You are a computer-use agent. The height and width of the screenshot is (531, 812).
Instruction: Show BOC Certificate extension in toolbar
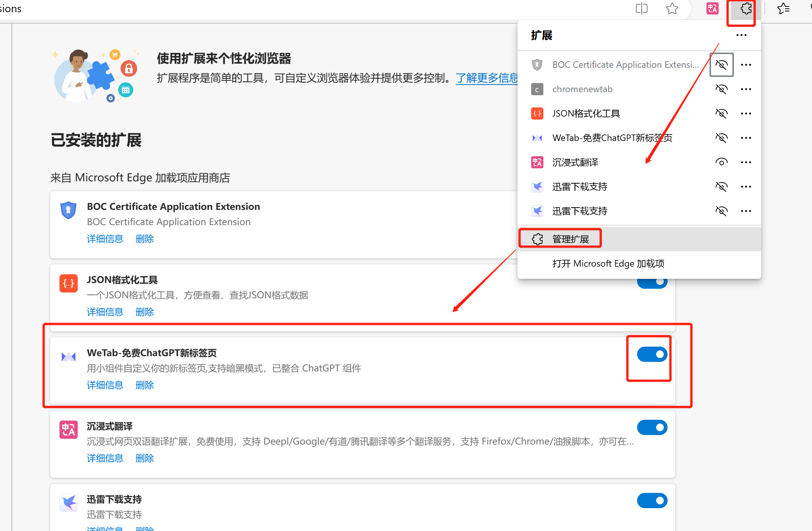pyautogui.click(x=721, y=65)
